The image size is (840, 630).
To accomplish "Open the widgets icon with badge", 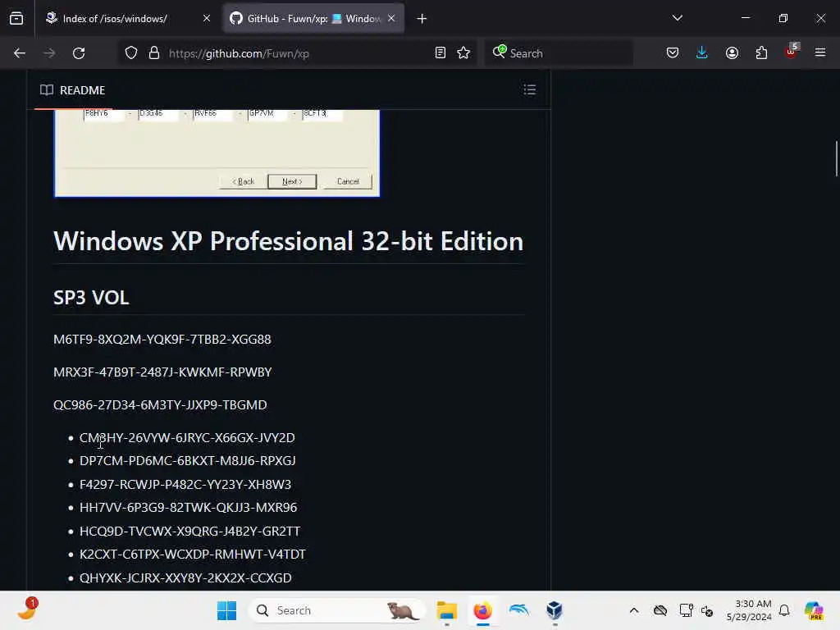I will pyautogui.click(x=27, y=609).
